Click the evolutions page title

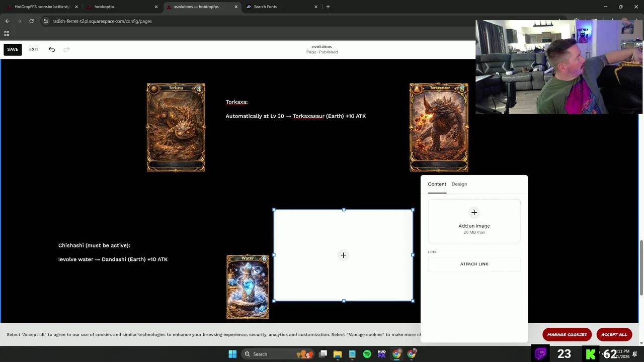point(322,47)
